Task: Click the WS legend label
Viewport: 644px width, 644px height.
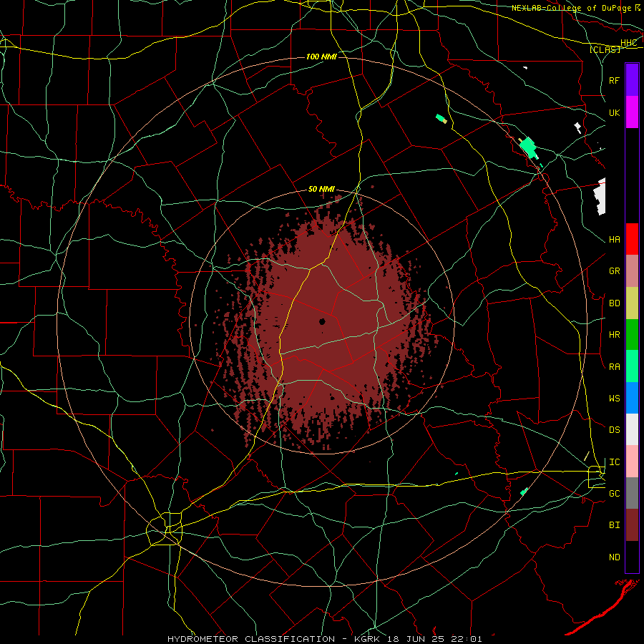Action: [x=615, y=399]
